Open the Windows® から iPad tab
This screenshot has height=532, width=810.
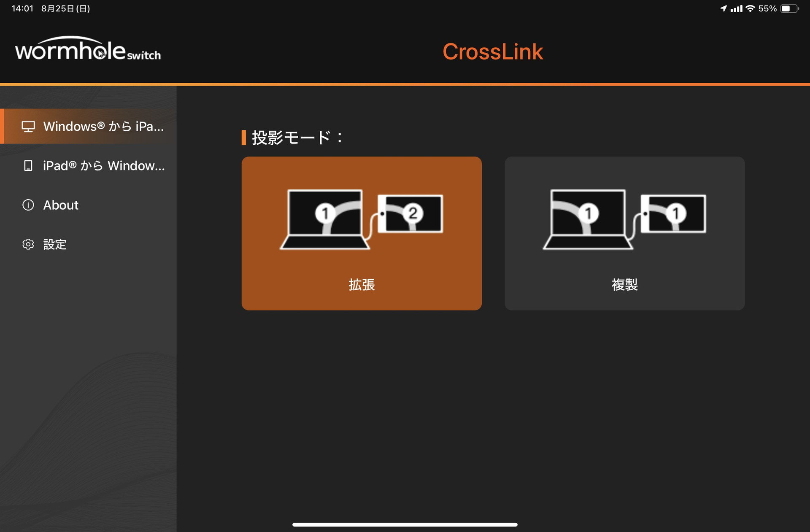103,126
